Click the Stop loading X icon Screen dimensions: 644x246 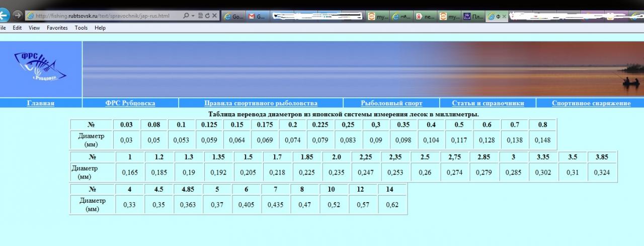coord(215,16)
